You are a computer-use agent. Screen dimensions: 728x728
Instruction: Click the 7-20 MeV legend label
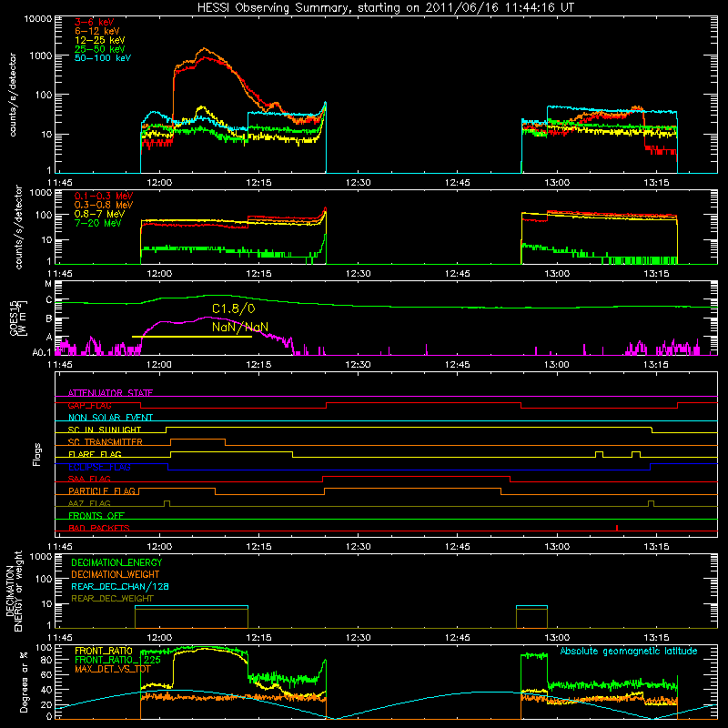click(x=97, y=223)
